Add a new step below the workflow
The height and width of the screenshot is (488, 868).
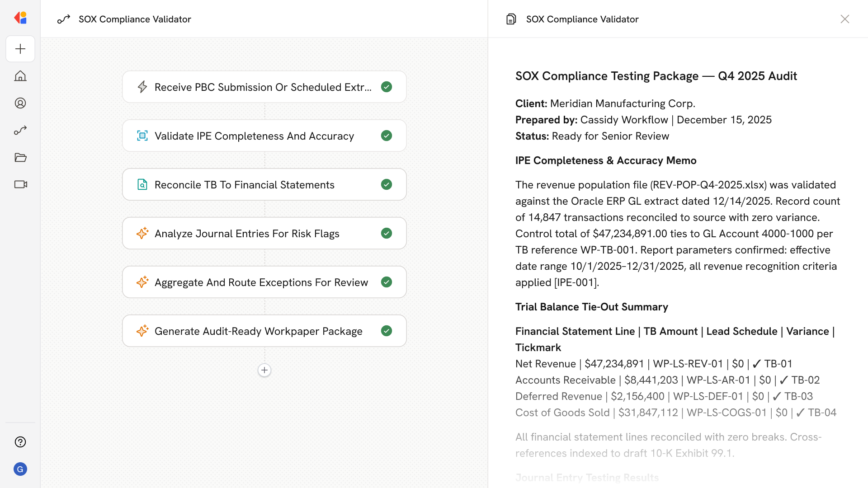pyautogui.click(x=264, y=370)
